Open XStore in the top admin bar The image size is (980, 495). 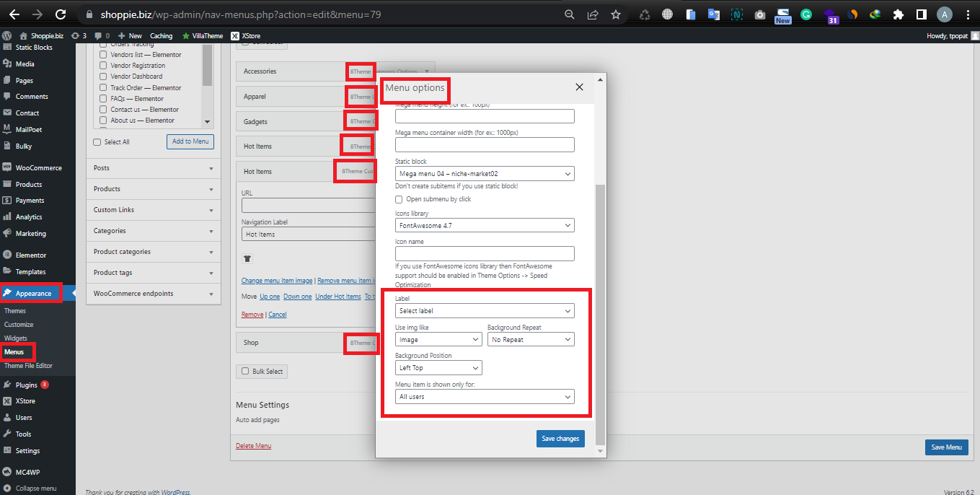pyautogui.click(x=246, y=35)
